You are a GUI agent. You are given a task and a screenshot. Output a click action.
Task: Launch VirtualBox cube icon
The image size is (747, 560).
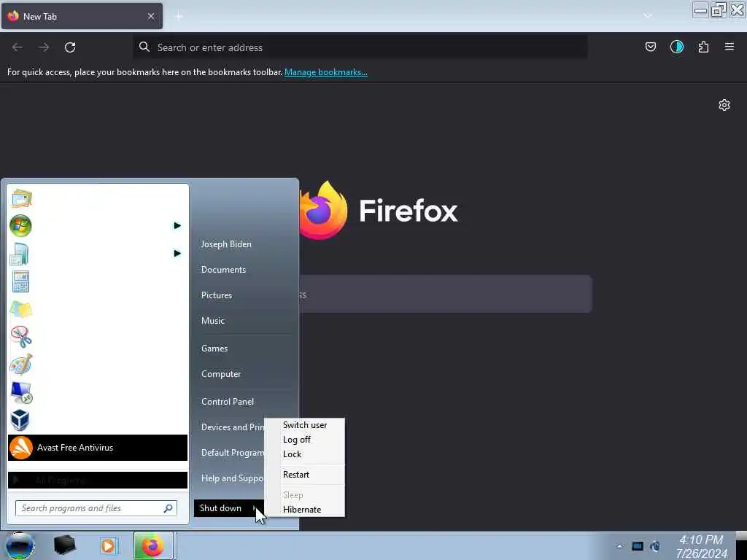pos(20,420)
